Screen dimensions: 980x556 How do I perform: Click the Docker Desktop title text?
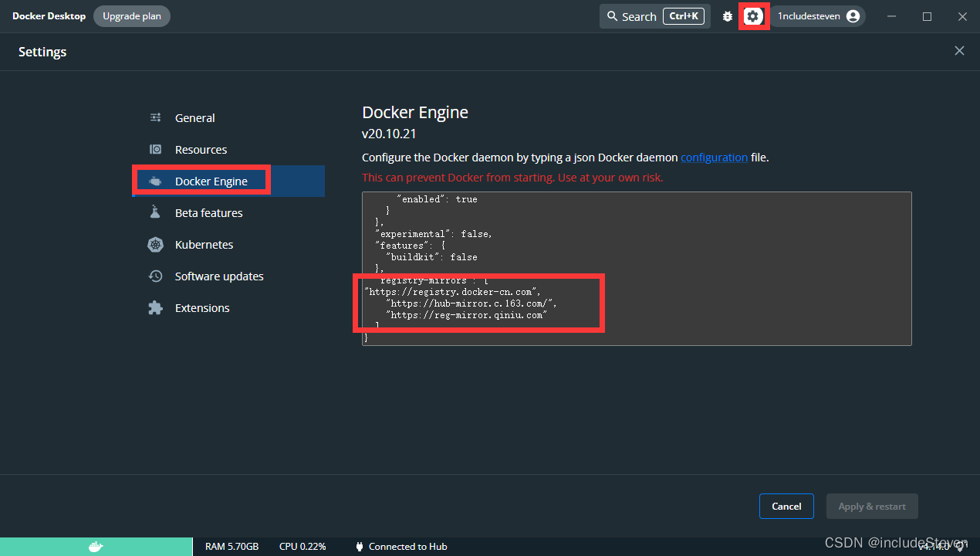pyautogui.click(x=49, y=16)
